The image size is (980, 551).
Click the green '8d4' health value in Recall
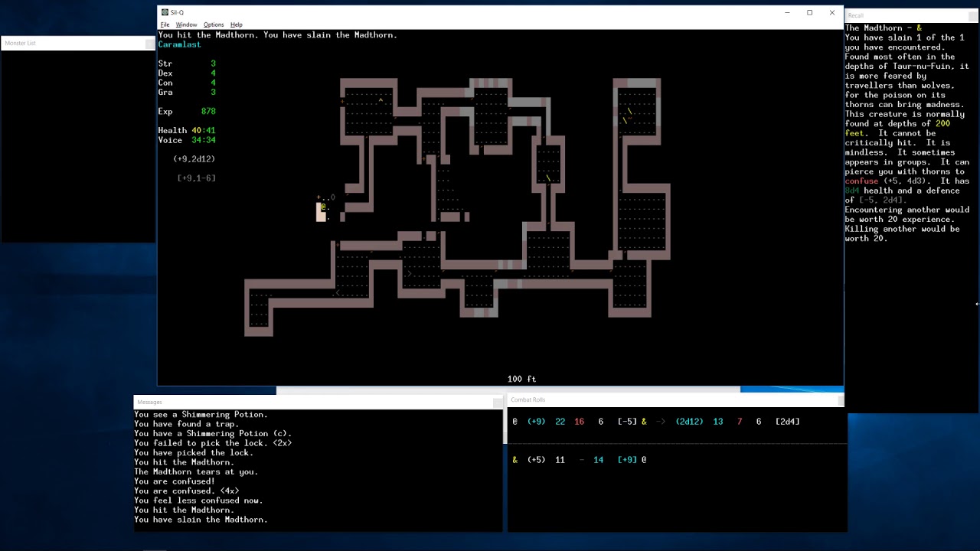tap(852, 191)
